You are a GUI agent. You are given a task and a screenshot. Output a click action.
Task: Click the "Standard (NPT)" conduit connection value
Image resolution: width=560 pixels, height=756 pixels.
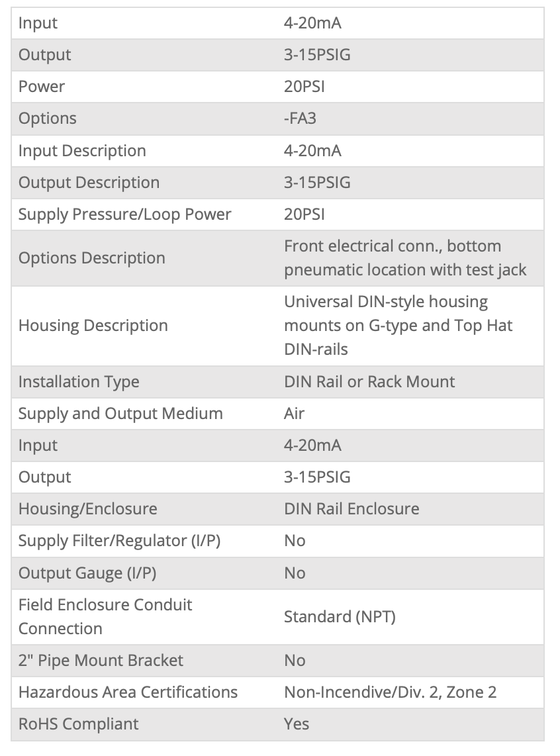[x=340, y=617]
